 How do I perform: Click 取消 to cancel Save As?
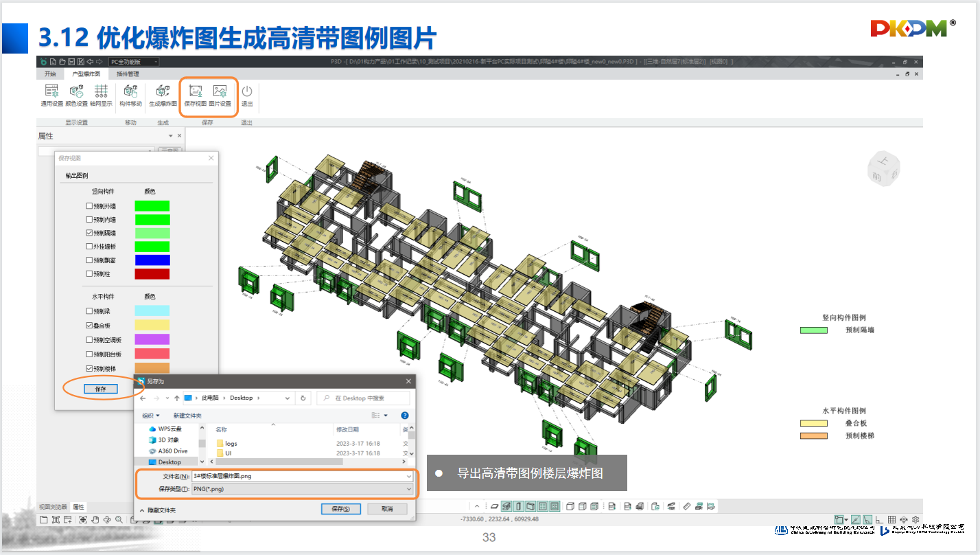click(x=386, y=509)
